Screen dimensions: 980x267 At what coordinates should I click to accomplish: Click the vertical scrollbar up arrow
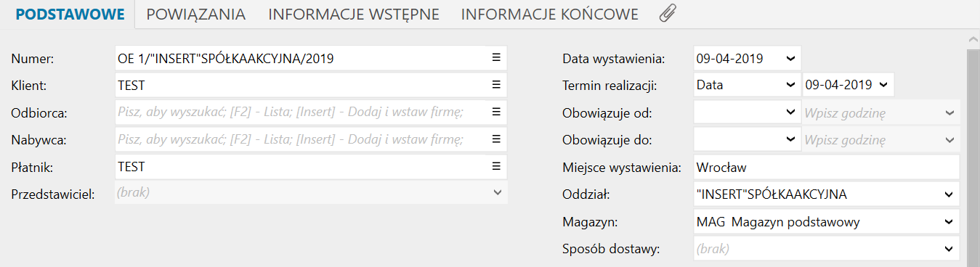pos(973,39)
